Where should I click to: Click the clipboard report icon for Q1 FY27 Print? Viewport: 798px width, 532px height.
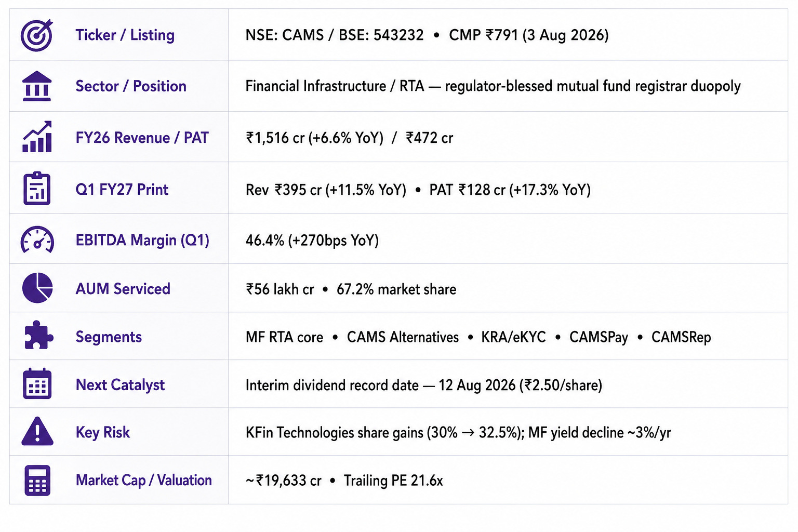point(37,188)
